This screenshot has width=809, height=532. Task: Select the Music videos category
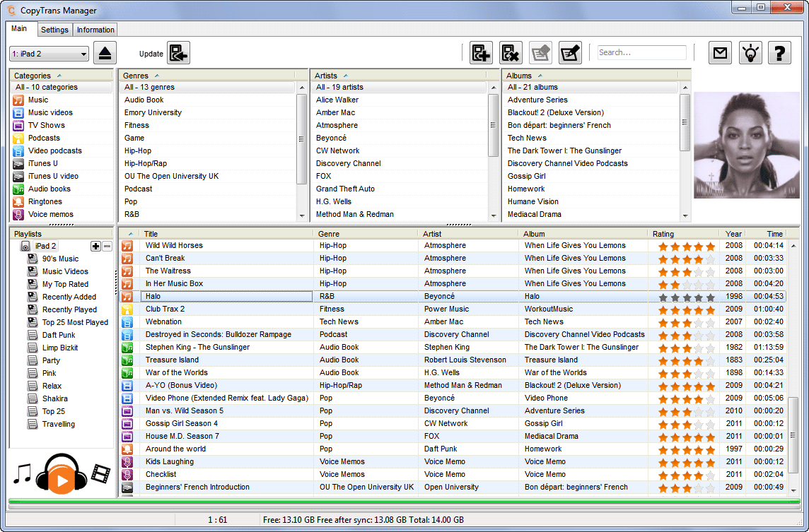coord(62,112)
